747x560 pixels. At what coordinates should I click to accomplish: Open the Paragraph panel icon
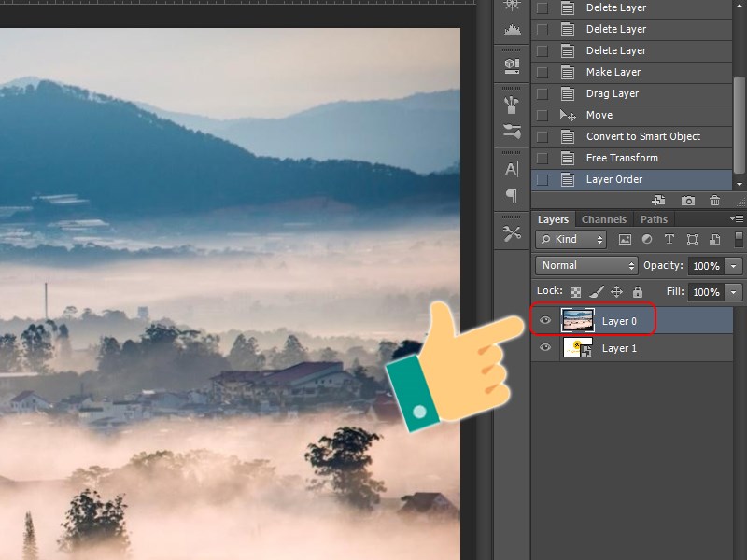click(x=512, y=196)
